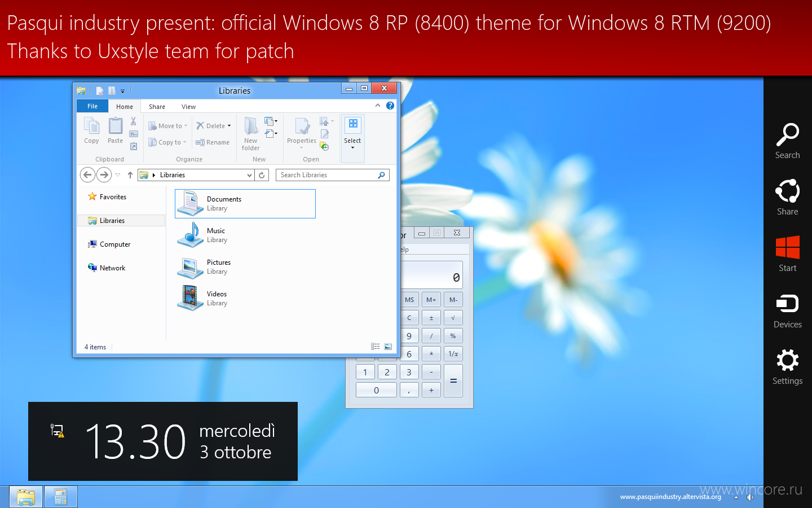Click Calculator equals button

pos(453,381)
